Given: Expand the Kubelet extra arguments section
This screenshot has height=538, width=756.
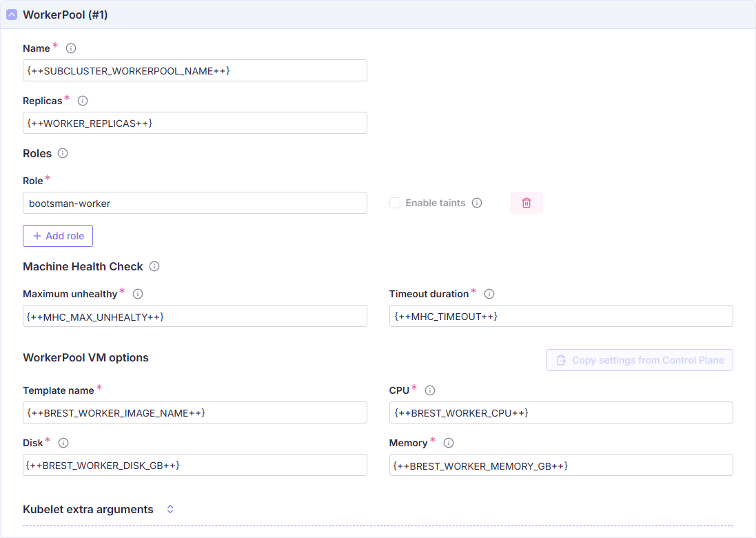Looking at the screenshot, I should click(170, 509).
